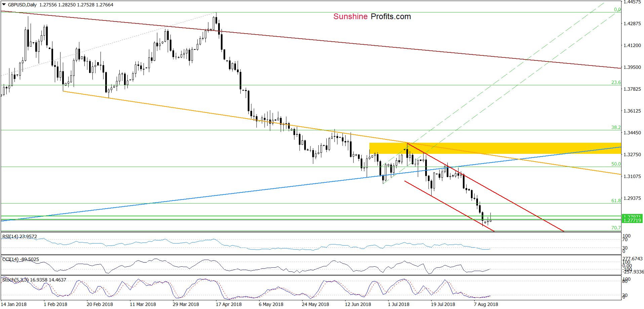
Task: Click the 1.37825 price axis value
Action: pos(632,89)
